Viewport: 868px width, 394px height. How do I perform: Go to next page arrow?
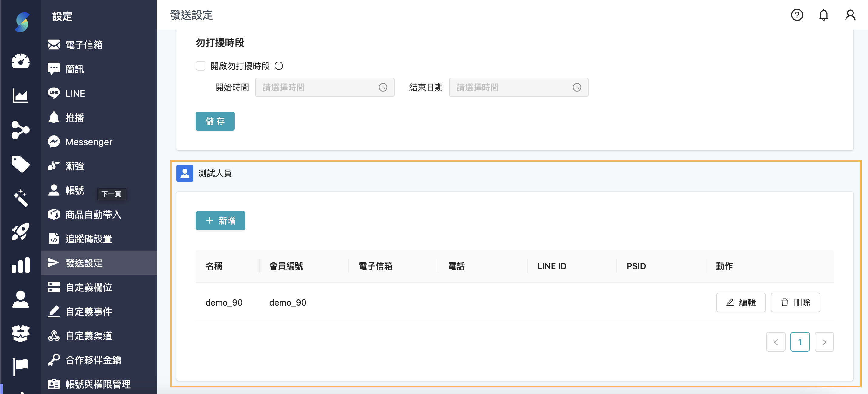coord(824,342)
